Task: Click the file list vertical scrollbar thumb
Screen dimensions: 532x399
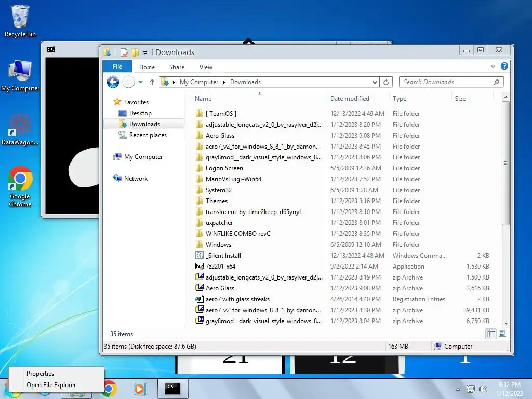Action: coord(506,163)
